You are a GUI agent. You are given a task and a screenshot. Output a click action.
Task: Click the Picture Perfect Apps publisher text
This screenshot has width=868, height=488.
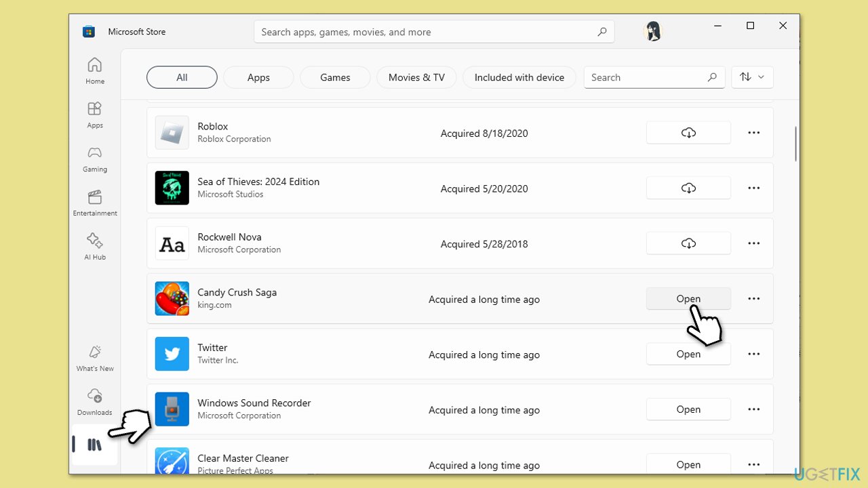pos(235,470)
